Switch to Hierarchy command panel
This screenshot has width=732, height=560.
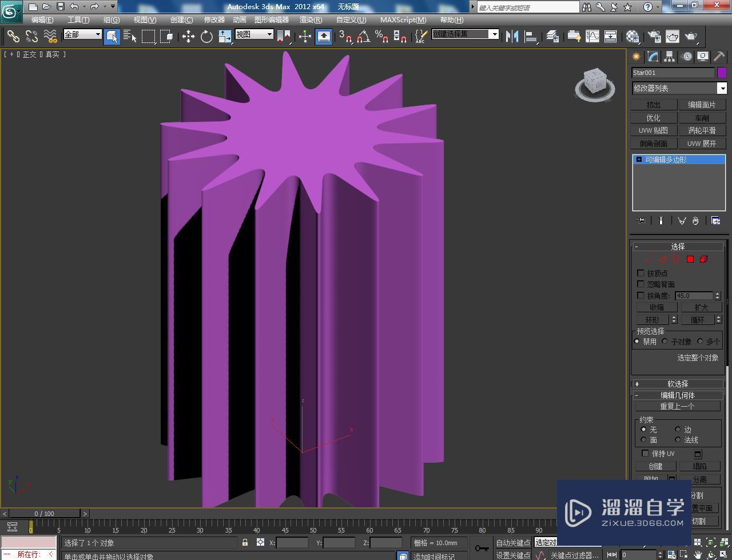[669, 57]
